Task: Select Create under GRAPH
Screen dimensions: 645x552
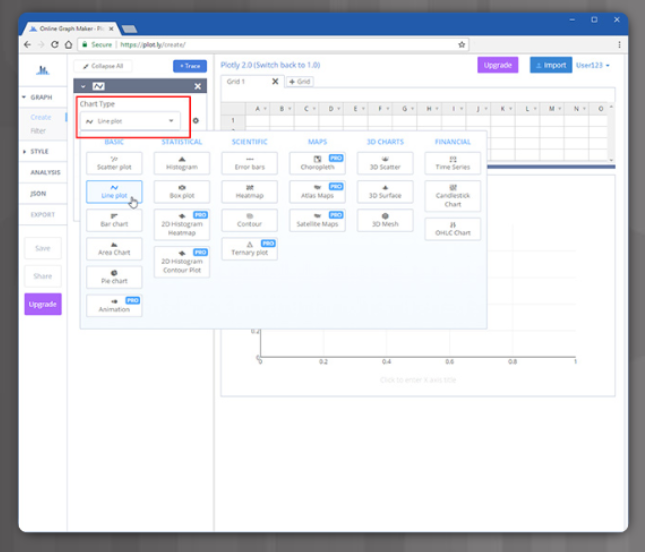Action: 41,117
